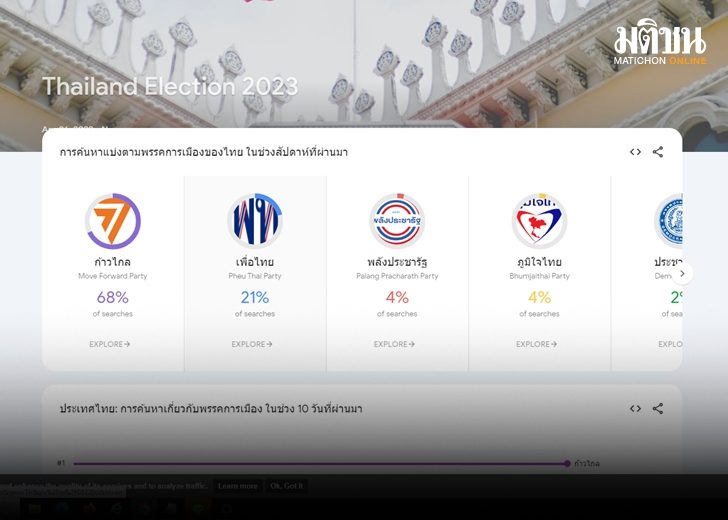Viewport: 728px width, 520px height.
Task: Click Bhumjaithai's 4% value
Action: [x=540, y=297]
